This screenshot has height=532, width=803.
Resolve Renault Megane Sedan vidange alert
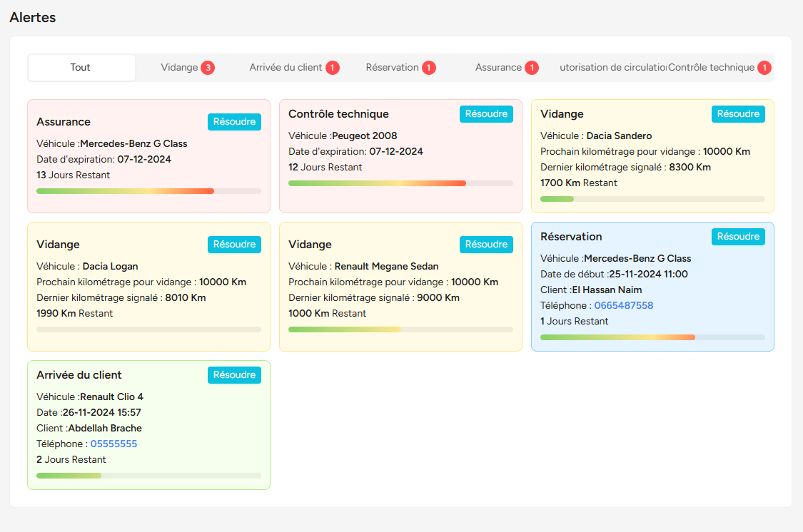[x=486, y=245]
